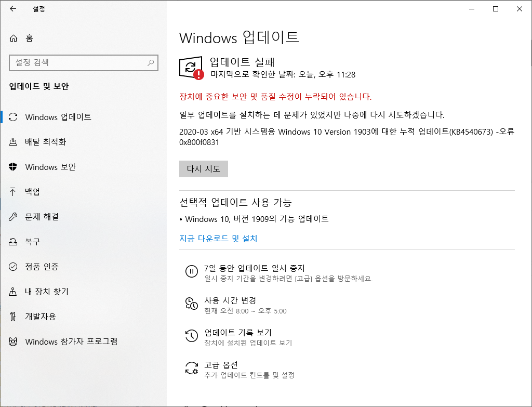Click the update failed status icon
The image size is (532, 407).
pyautogui.click(x=192, y=68)
